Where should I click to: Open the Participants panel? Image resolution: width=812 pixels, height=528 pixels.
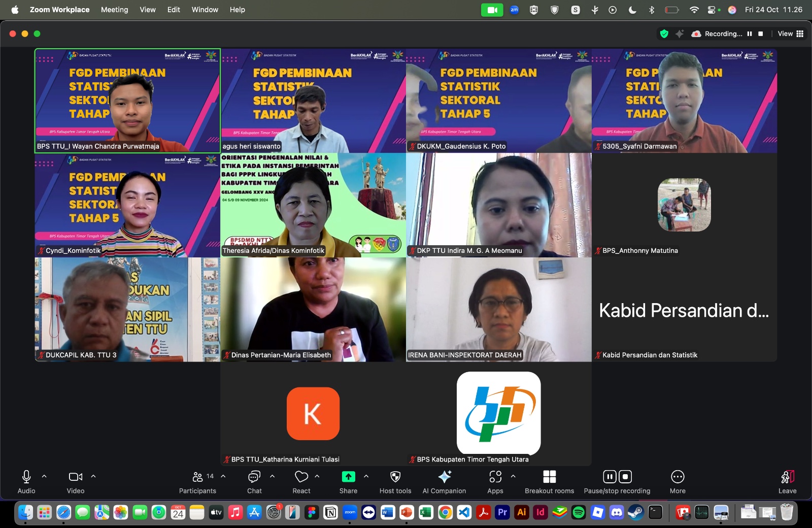(197, 482)
